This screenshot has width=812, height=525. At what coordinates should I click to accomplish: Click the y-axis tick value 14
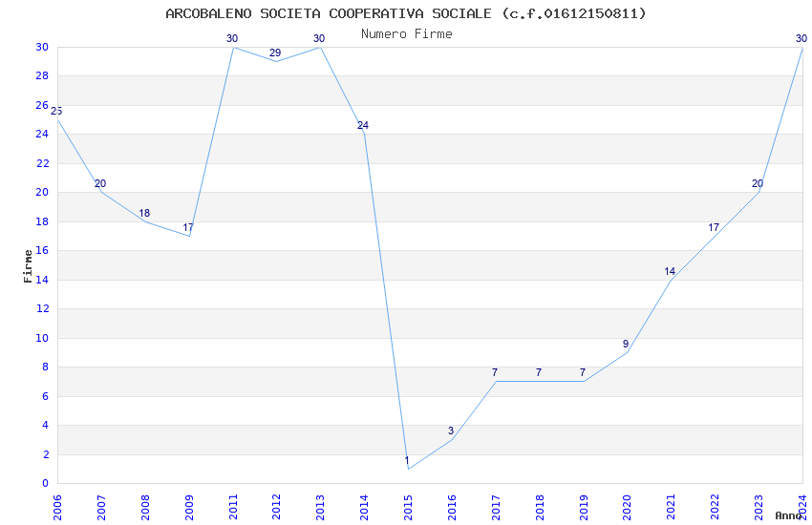tap(42, 280)
